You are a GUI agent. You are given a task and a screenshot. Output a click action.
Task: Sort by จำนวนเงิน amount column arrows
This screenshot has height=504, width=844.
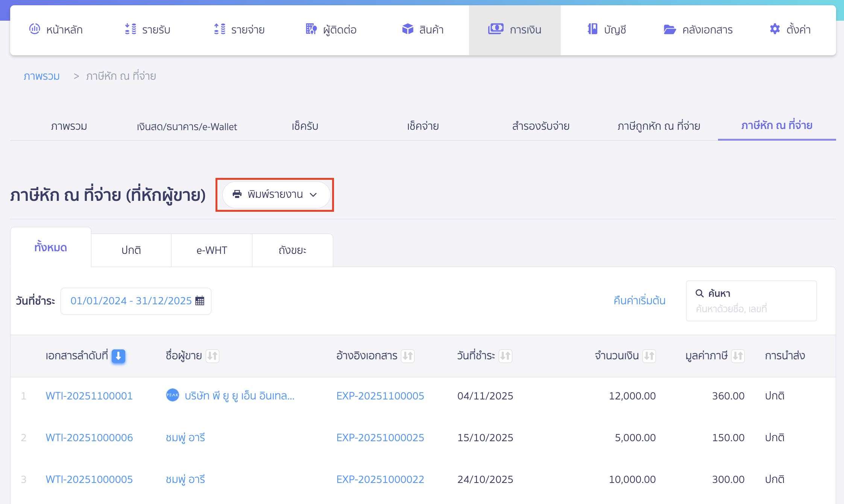[x=649, y=356]
